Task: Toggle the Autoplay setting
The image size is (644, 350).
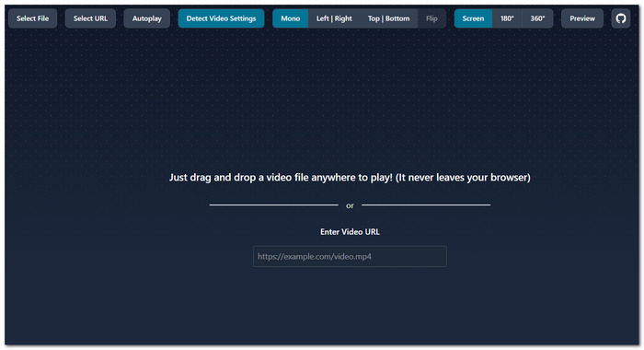Action: pyautogui.click(x=146, y=18)
